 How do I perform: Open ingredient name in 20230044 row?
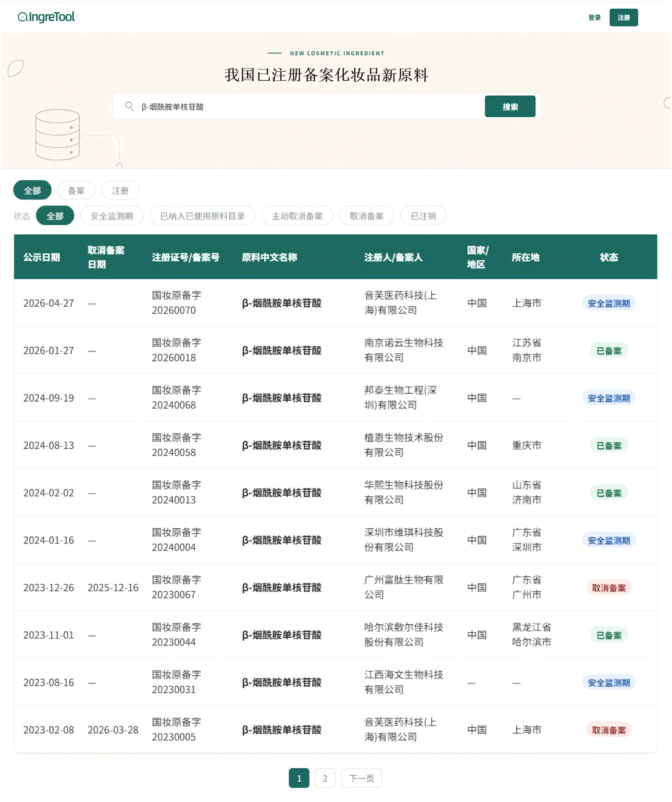282,635
